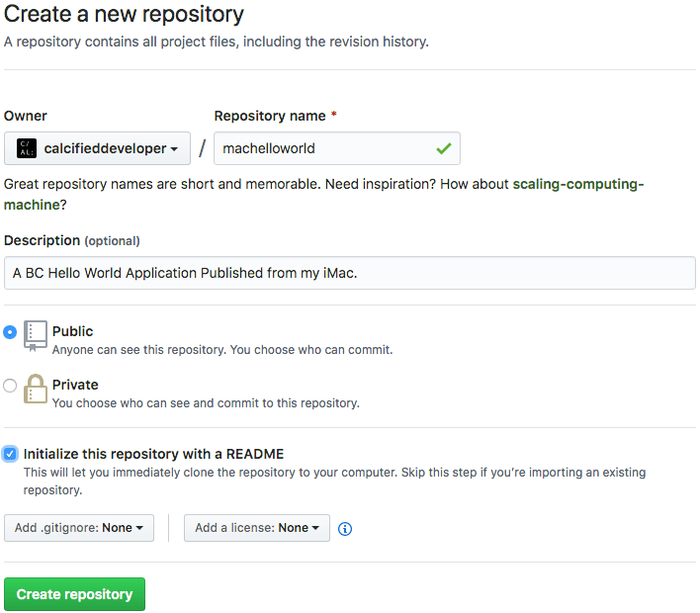The width and height of the screenshot is (700, 613).
Task: Click the Description (optional) field label
Action: pyautogui.click(x=71, y=240)
